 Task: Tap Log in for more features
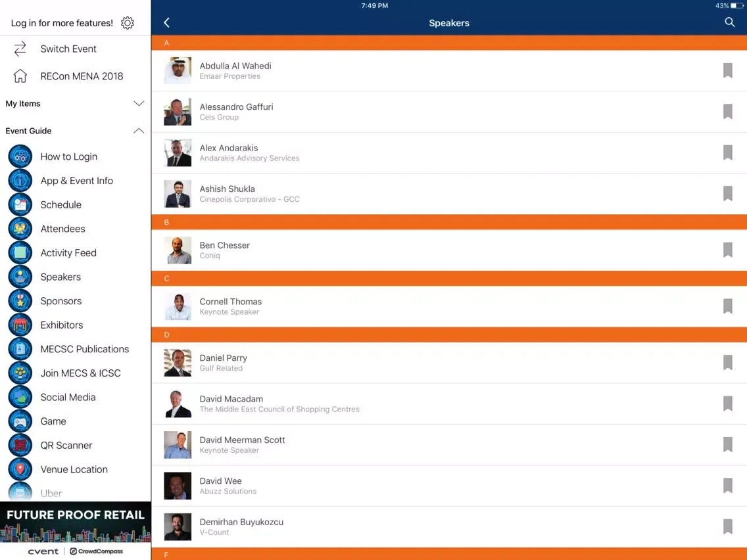pos(62,23)
